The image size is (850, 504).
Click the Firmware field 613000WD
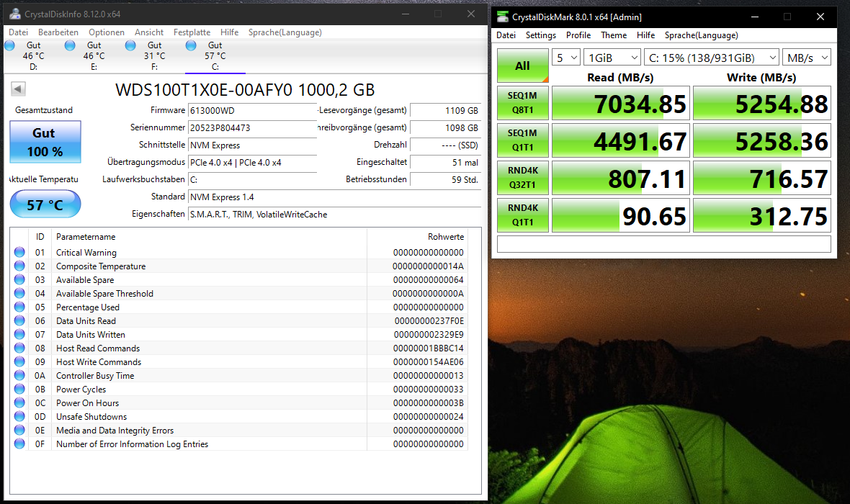[252, 111]
